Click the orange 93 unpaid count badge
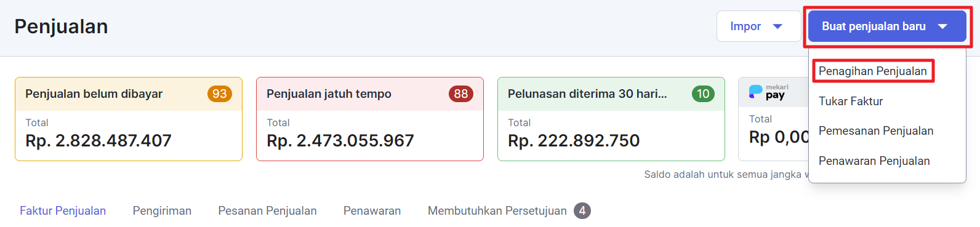Viewport: 980px width, 227px height. (x=220, y=94)
